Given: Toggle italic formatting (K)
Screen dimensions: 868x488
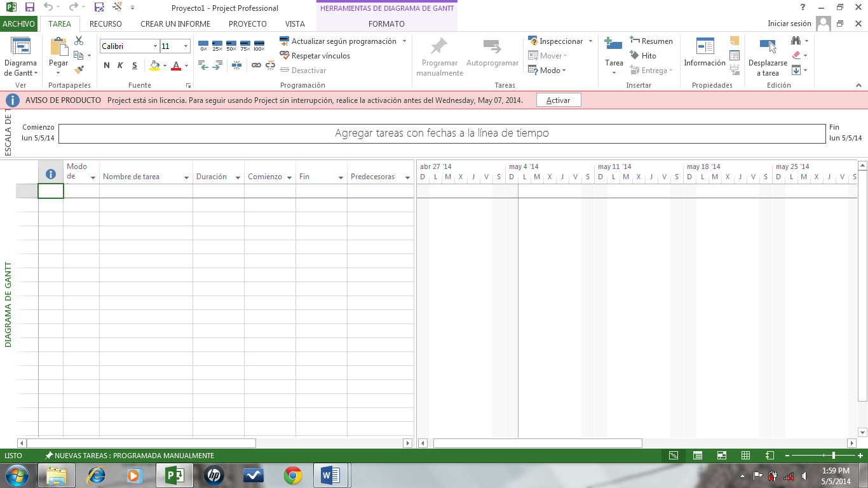Looking at the screenshot, I should [x=120, y=65].
